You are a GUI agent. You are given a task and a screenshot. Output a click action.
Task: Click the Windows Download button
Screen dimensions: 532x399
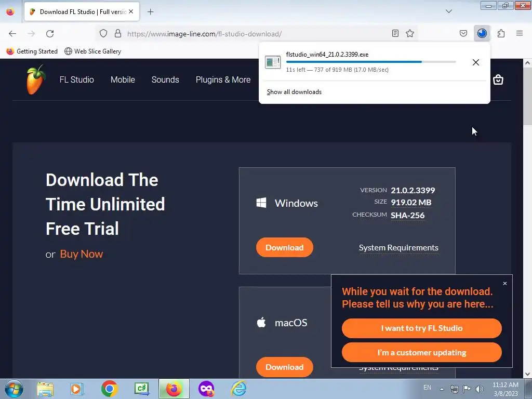284,247
